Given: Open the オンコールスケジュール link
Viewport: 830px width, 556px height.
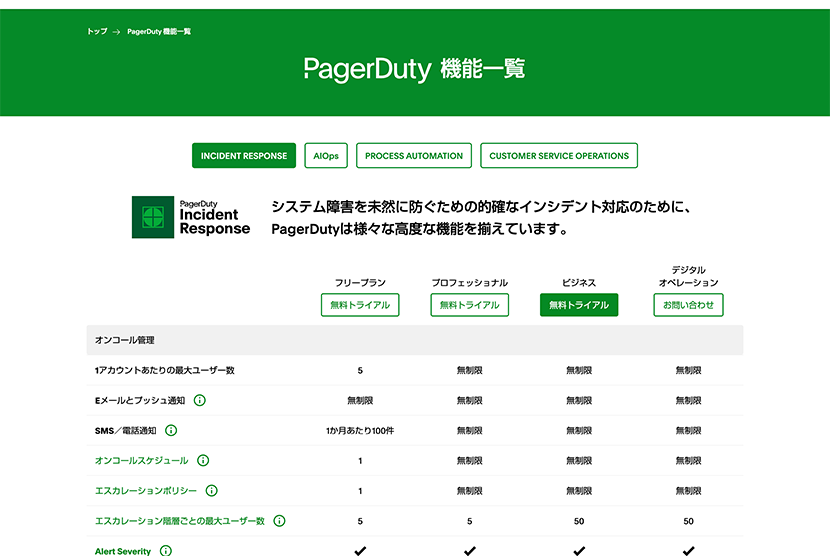Looking at the screenshot, I should tap(141, 461).
